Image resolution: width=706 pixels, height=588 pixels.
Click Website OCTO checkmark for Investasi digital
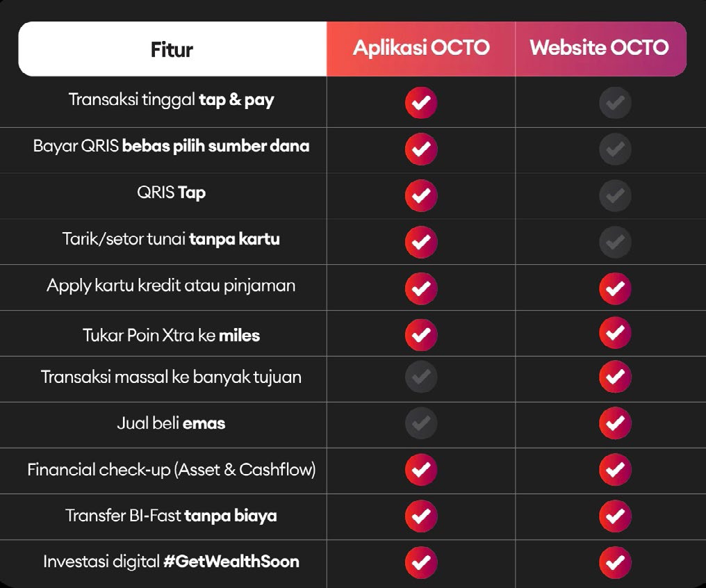pyautogui.click(x=615, y=562)
